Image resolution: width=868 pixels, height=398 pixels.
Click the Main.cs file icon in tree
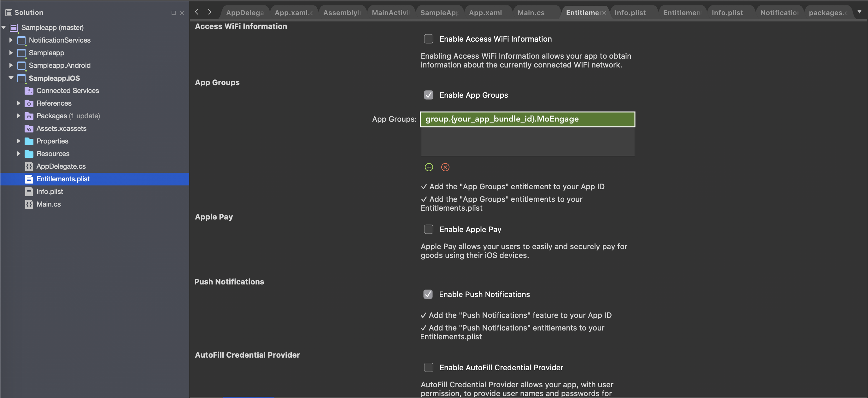click(29, 204)
